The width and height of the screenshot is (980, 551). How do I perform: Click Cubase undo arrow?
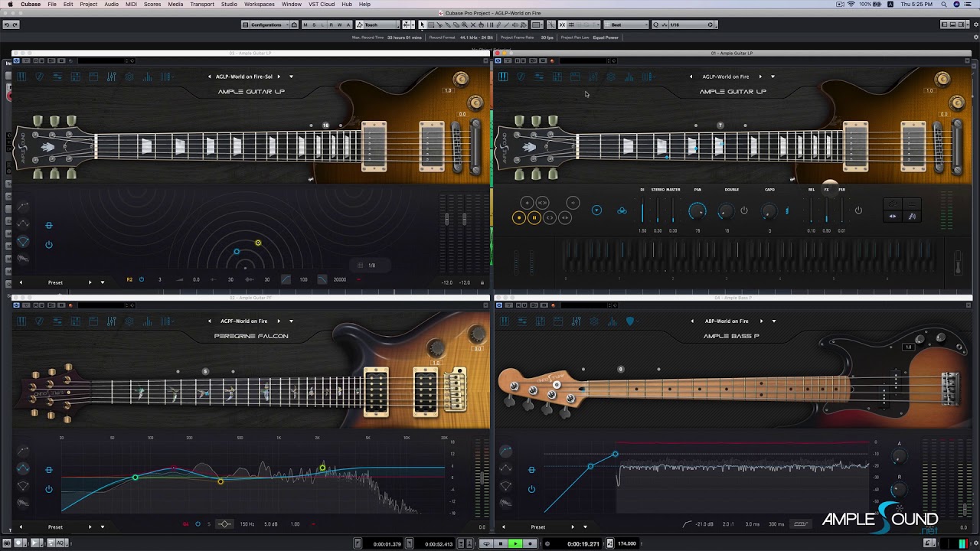6,24
